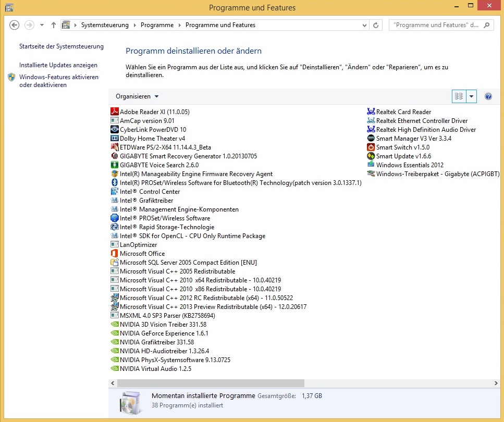Select LanOptimizer program entry
This screenshot has height=422, width=504.
[x=134, y=244]
